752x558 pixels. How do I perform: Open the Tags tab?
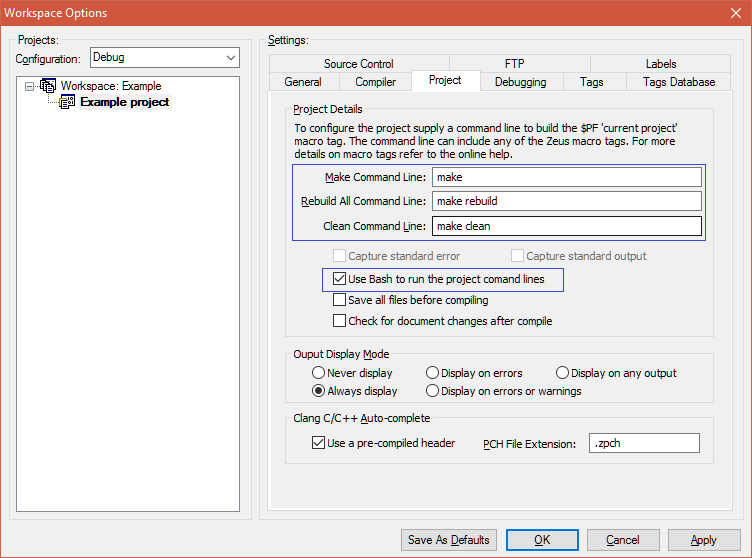(591, 82)
